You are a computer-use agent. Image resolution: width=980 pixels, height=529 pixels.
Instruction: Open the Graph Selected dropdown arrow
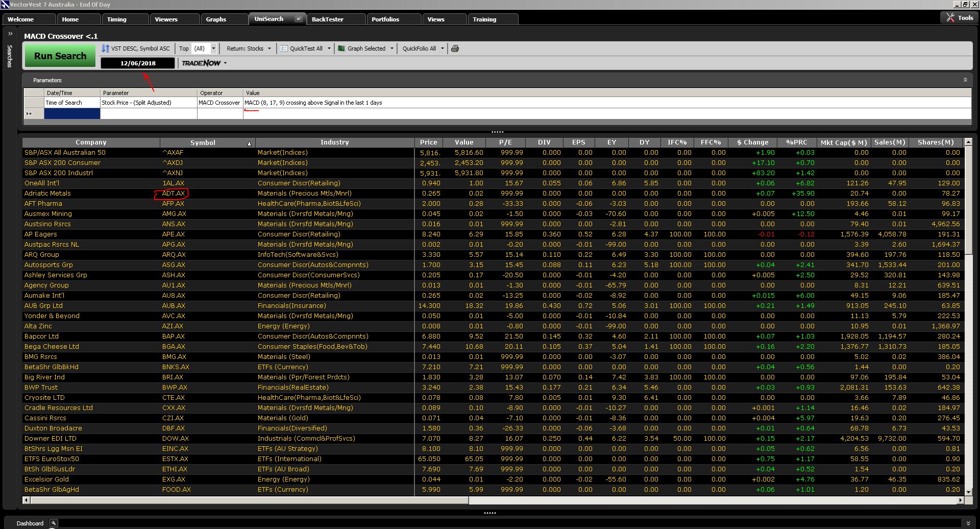(391, 49)
